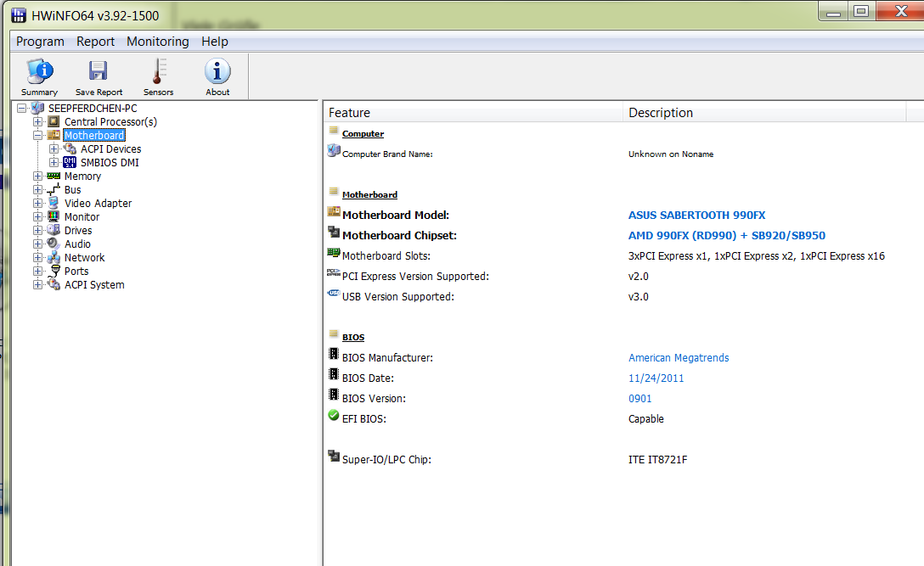Click the Unknown on Noname value
Screen dimensions: 924x566
click(x=671, y=154)
